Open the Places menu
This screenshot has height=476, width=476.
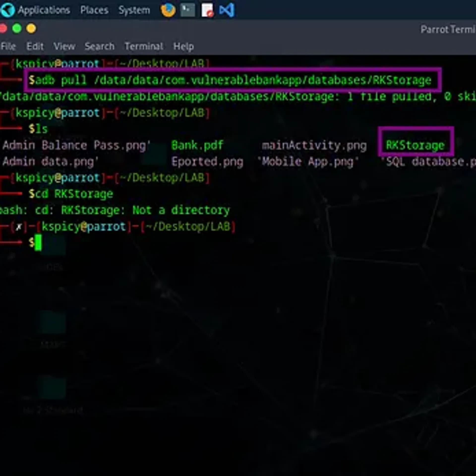point(94,10)
